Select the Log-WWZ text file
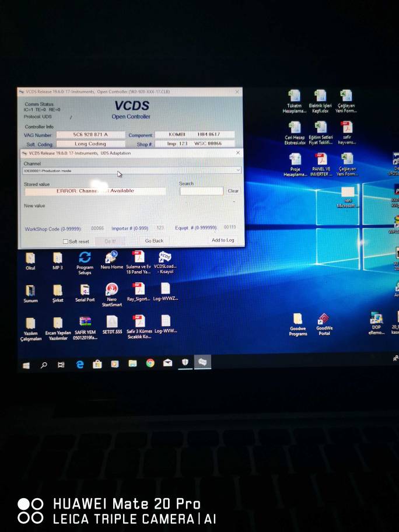Image resolution: width=399 pixels, height=532 pixels. click(x=165, y=292)
